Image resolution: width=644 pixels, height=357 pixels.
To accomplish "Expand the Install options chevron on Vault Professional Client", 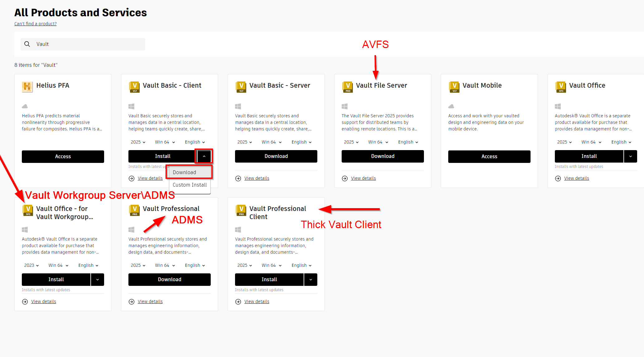I will (310, 279).
